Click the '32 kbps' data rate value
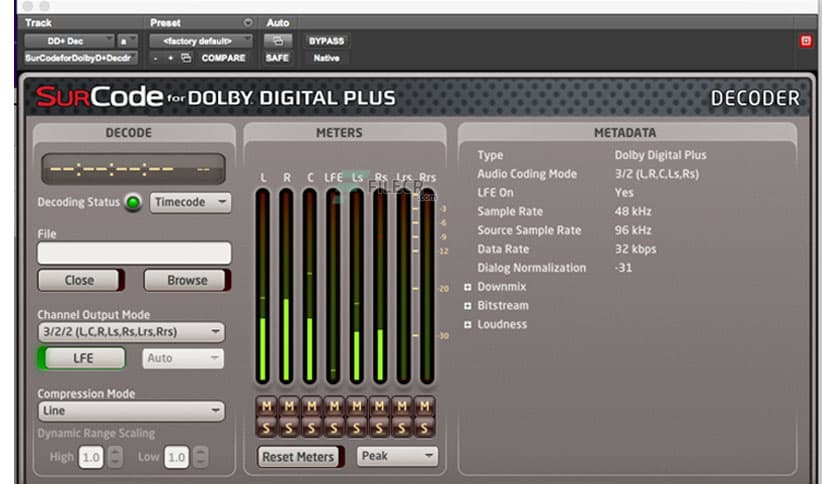Screen dimensions: 836x484 coord(635,249)
